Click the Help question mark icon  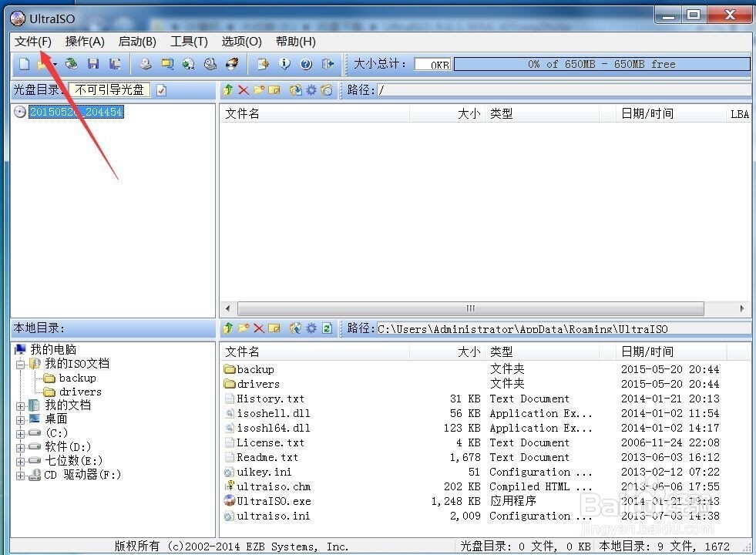pos(306,64)
